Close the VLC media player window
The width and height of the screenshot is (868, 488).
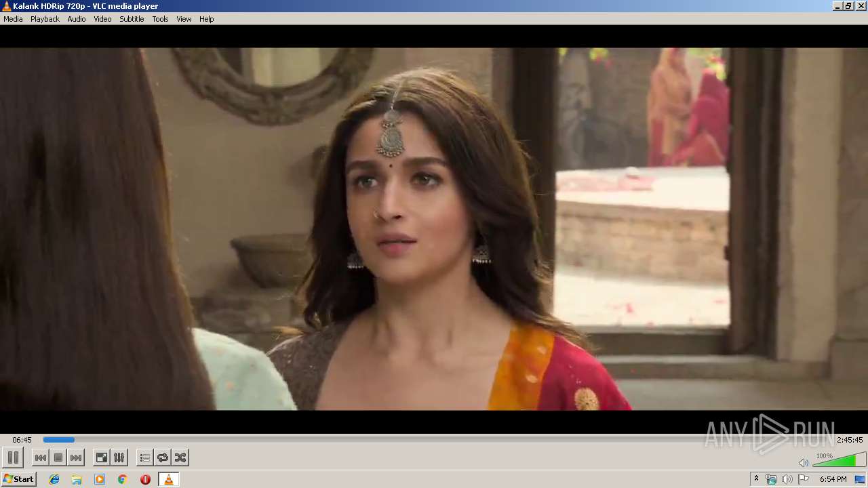point(860,6)
